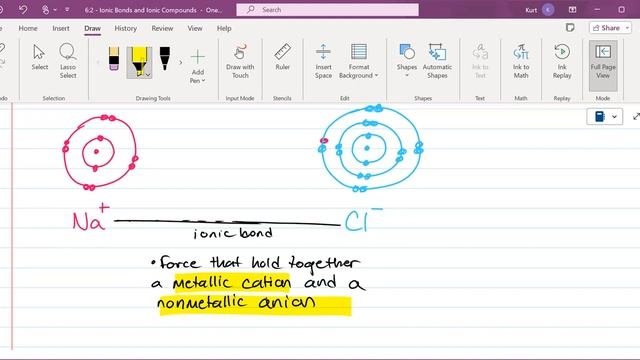The height and width of the screenshot is (360, 640).
Task: Switch to the Draw tab
Action: tap(92, 28)
